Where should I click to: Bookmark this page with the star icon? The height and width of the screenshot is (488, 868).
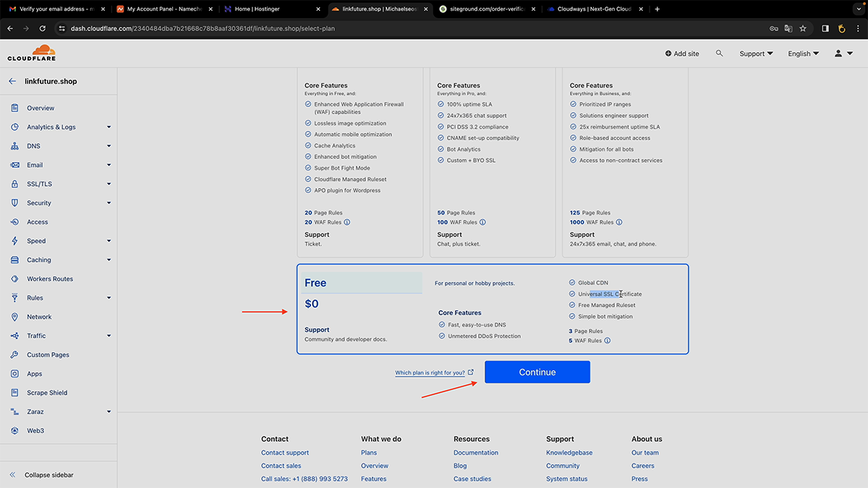pyautogui.click(x=804, y=28)
